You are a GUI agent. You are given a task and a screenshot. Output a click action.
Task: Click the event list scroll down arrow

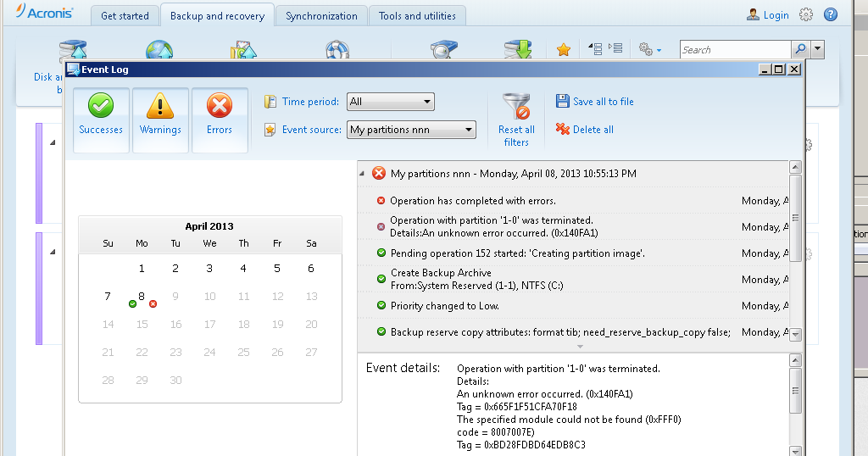click(795, 334)
